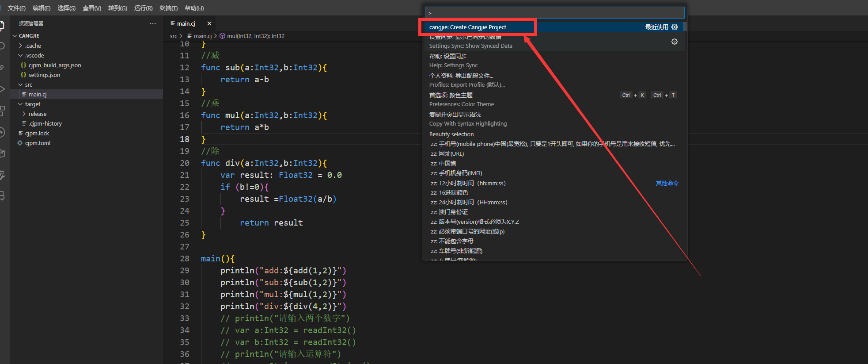The height and width of the screenshot is (364, 868).
Task: Open Run and Debug view in activity bar
Action: coord(2,89)
